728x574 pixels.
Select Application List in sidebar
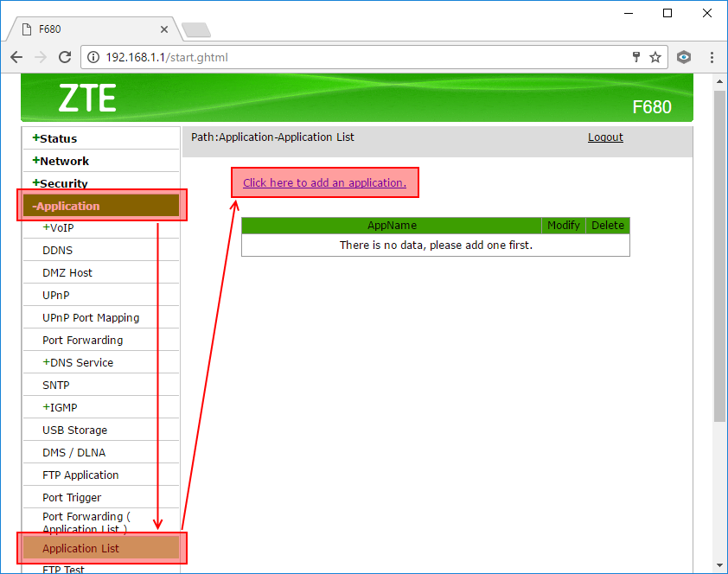click(101, 548)
